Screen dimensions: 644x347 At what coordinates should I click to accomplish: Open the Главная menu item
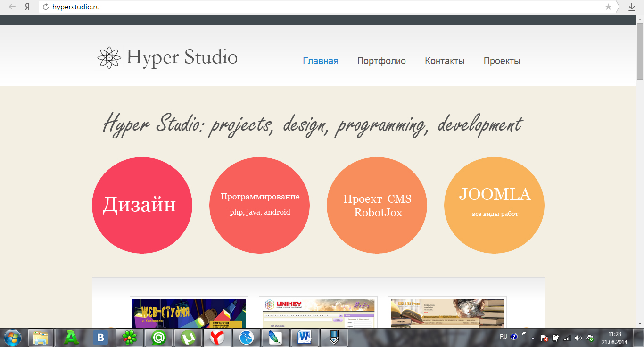click(x=320, y=61)
